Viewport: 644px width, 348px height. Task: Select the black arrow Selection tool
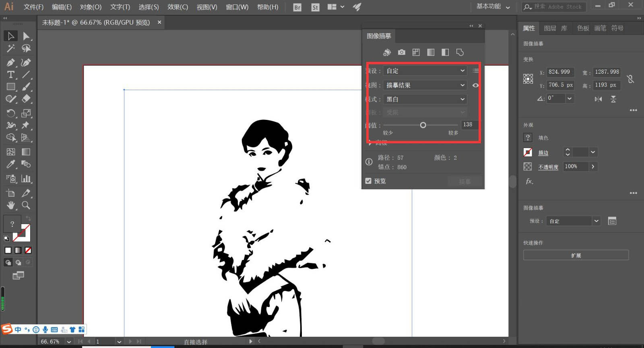[10, 36]
